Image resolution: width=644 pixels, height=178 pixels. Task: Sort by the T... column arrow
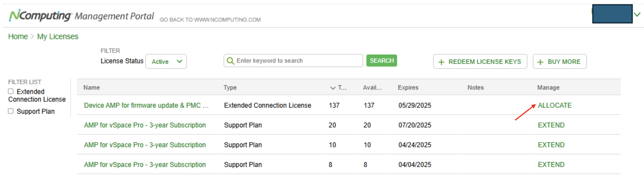click(333, 88)
